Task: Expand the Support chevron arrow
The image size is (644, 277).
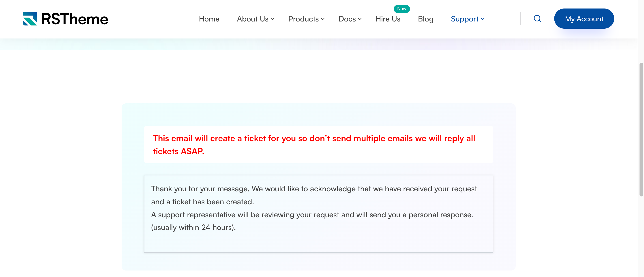Action: click(483, 19)
